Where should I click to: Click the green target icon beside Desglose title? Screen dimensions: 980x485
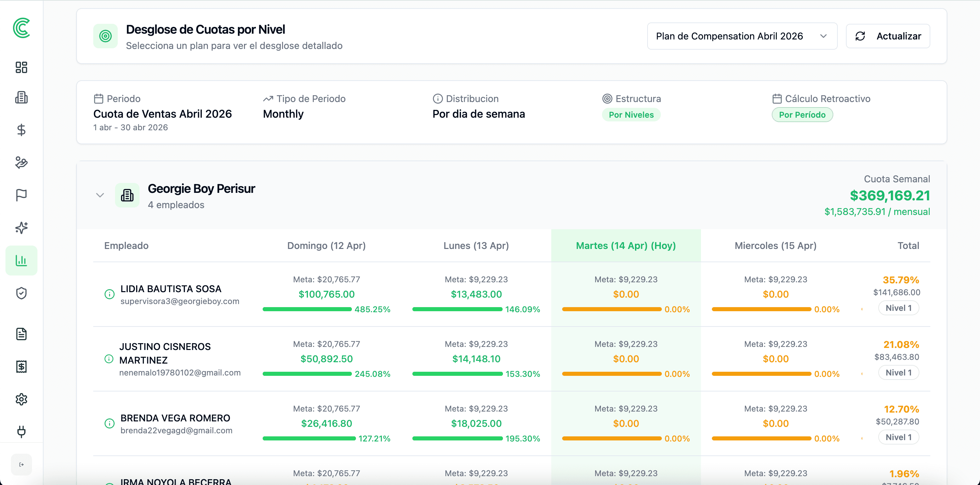[x=105, y=36]
